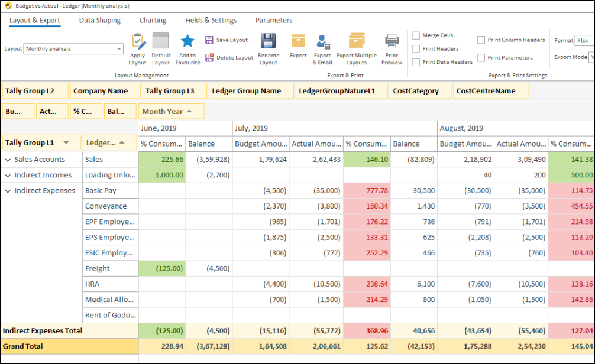Open Print Preview
595x364 pixels.
pyautogui.click(x=392, y=41)
